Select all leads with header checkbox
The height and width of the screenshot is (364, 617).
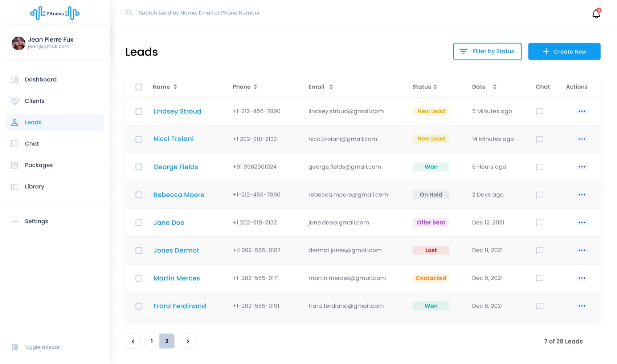[139, 87]
